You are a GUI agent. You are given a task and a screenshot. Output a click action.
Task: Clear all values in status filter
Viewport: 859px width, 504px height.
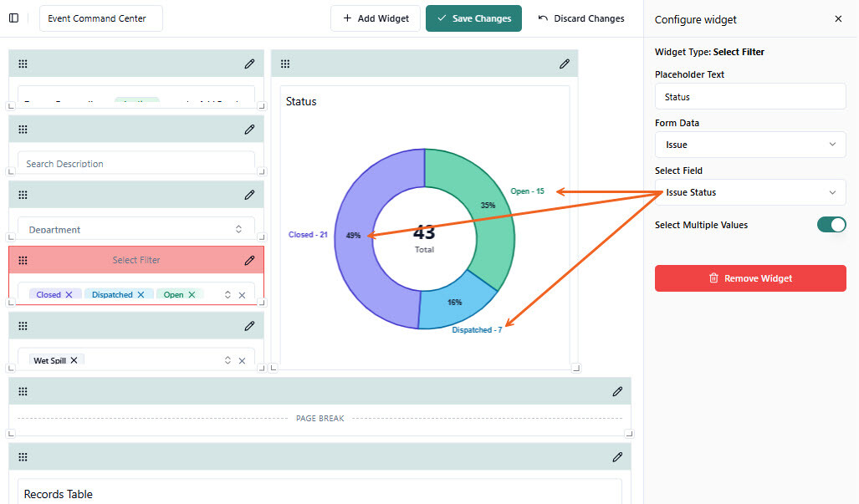[x=242, y=295]
